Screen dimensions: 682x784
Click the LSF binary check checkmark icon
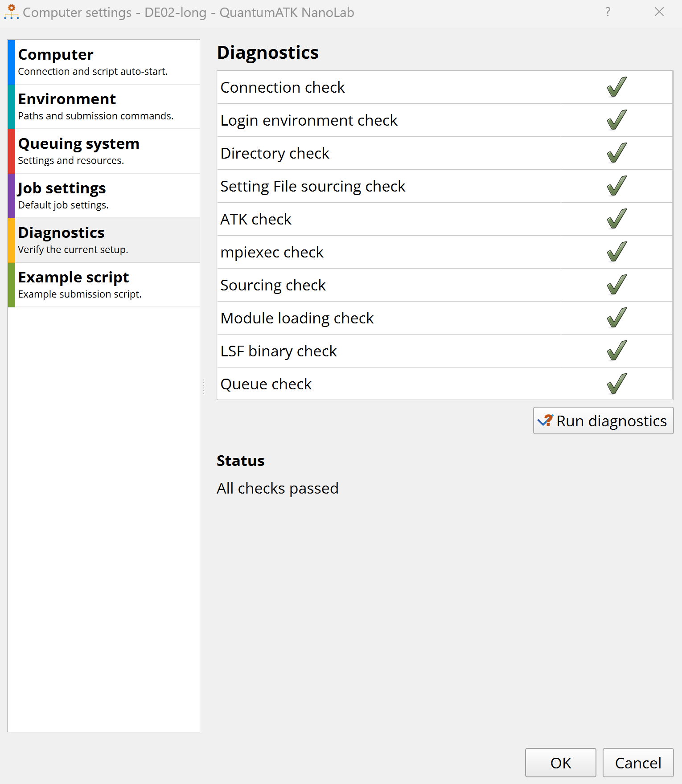coord(617,351)
